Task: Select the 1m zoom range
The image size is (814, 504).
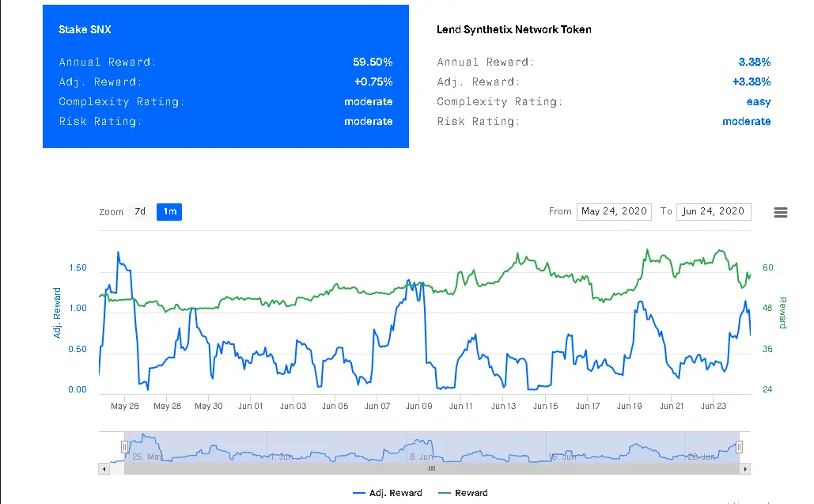Action: [x=169, y=212]
